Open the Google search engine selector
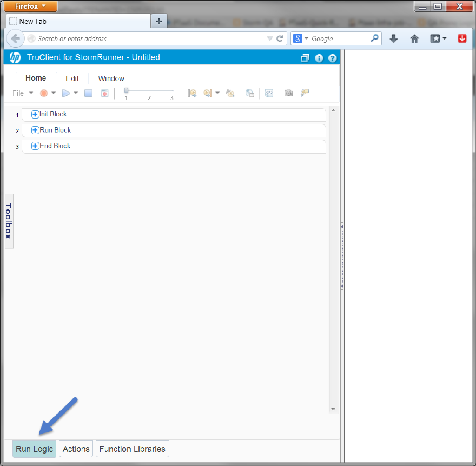The width and height of the screenshot is (476, 466). point(301,38)
